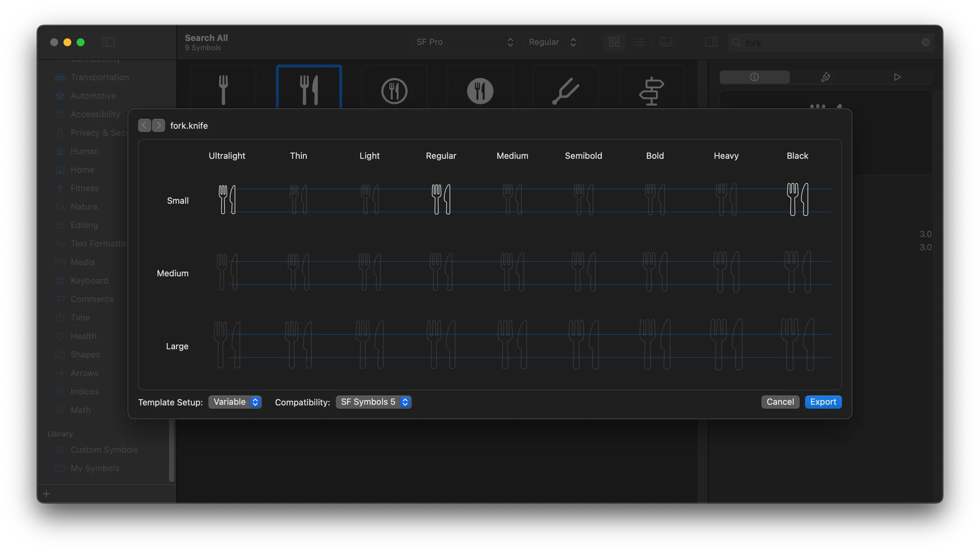This screenshot has width=980, height=552.
Task: Navigate forward to the next symbol
Action: click(158, 125)
